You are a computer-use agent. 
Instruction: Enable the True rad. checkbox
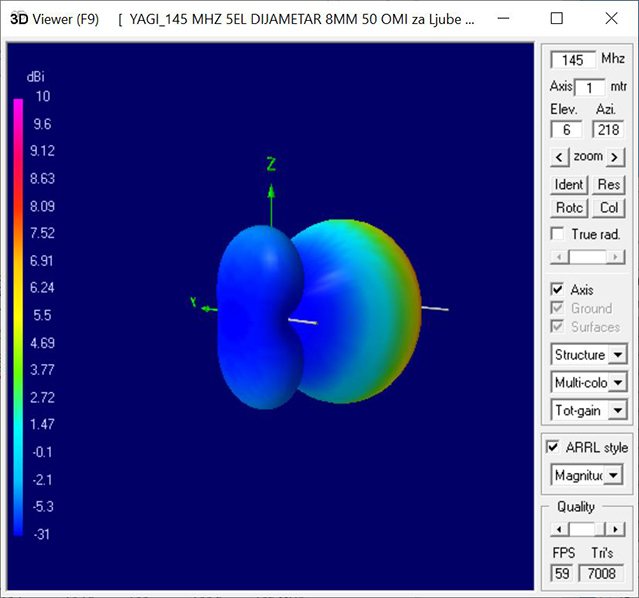pyautogui.click(x=558, y=233)
